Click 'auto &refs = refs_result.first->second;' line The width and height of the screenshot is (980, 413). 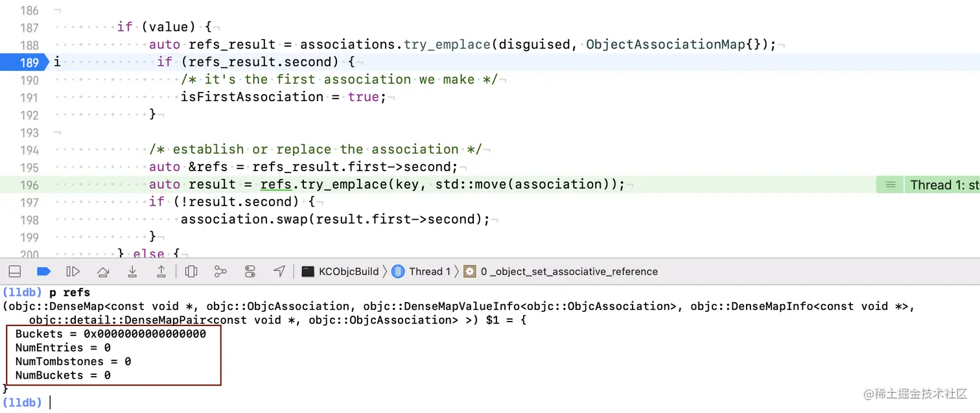tap(303, 167)
